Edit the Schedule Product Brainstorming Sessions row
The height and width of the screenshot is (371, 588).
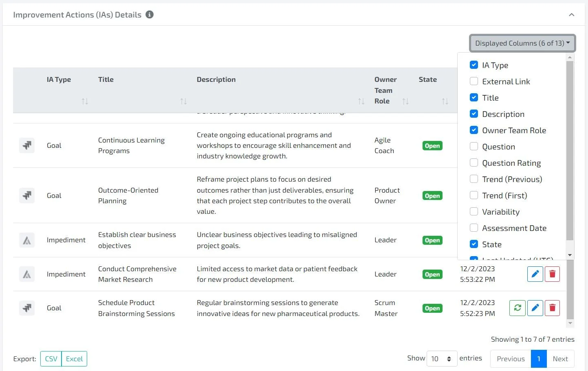535,308
